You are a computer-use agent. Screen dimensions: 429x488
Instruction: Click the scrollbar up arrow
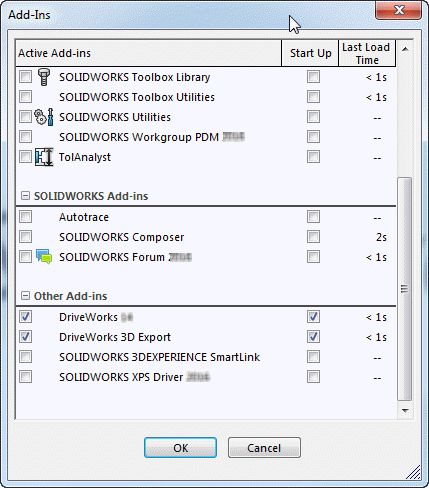405,49
